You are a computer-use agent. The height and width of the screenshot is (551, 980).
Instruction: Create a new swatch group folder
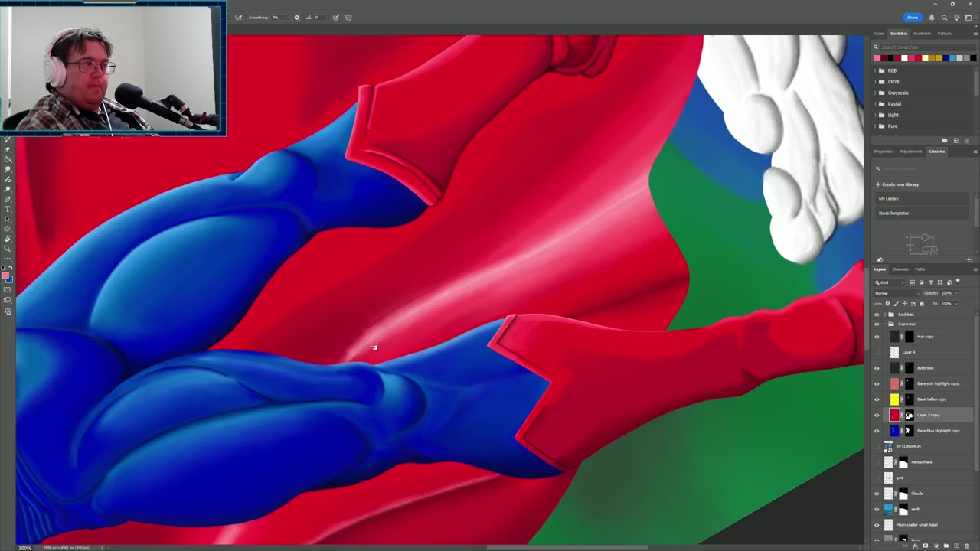click(x=945, y=141)
